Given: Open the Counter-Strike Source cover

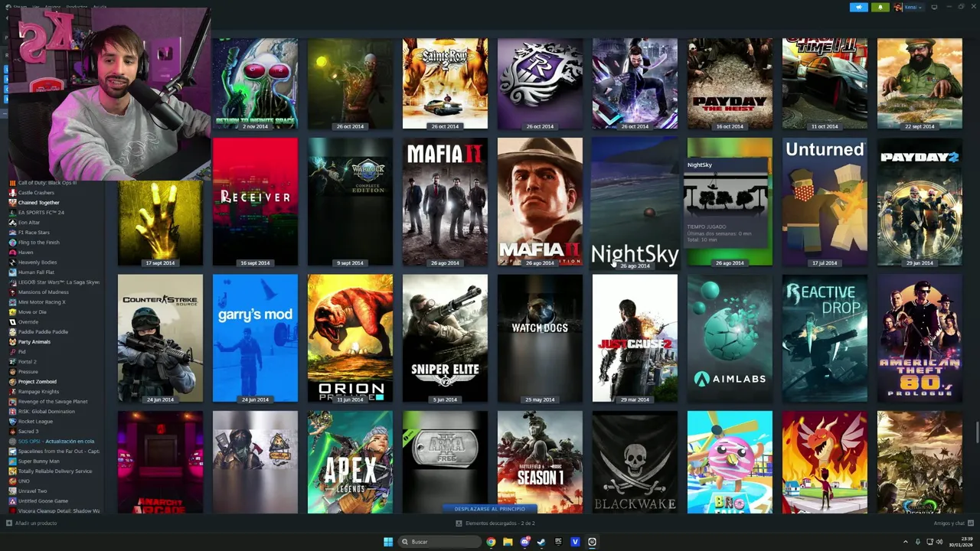Looking at the screenshot, I should point(160,338).
